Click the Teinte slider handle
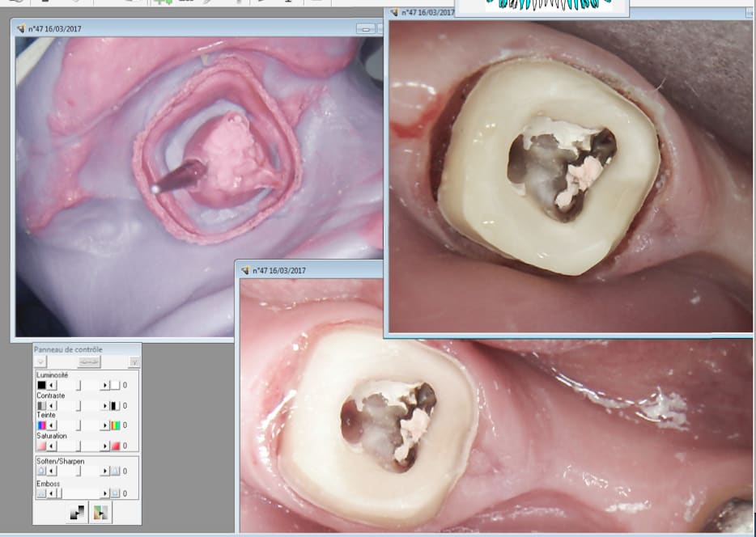The image size is (756, 537). click(79, 425)
